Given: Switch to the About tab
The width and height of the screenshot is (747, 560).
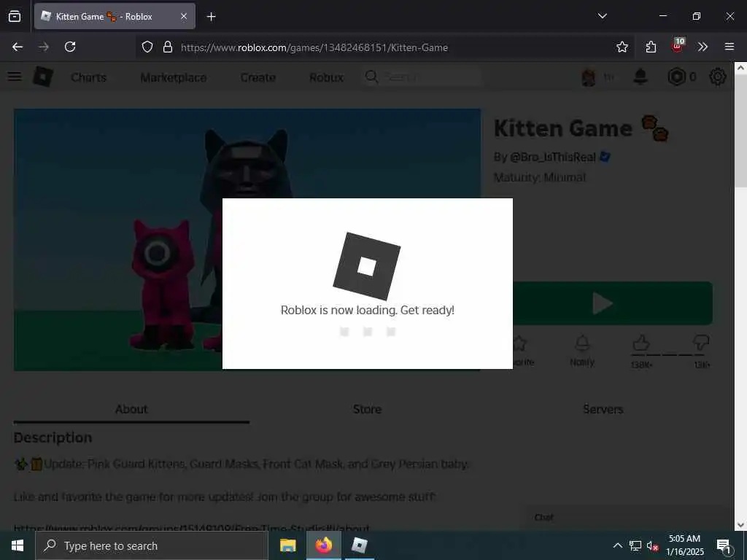Looking at the screenshot, I should [131, 409].
